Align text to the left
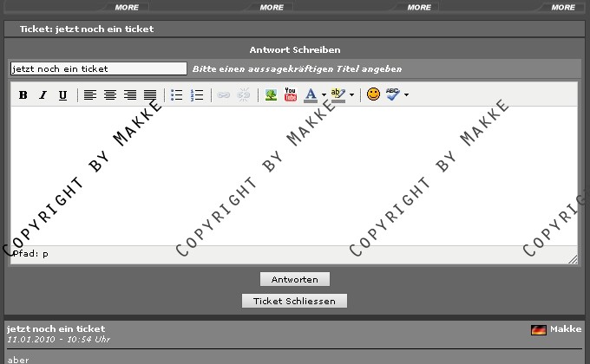The image size is (590, 364). 90,95
